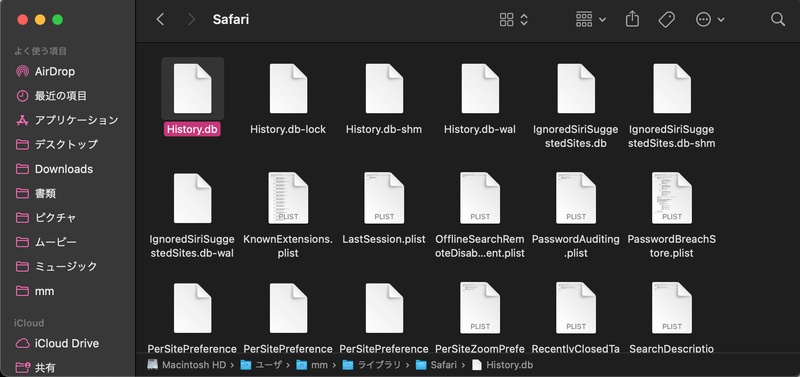
Task: Select the IgnoredSiriSuggestedSites.db-wal file icon
Action: coord(192,198)
